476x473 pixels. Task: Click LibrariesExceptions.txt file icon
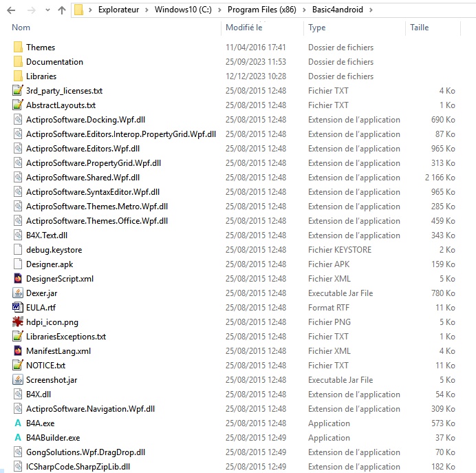18,336
